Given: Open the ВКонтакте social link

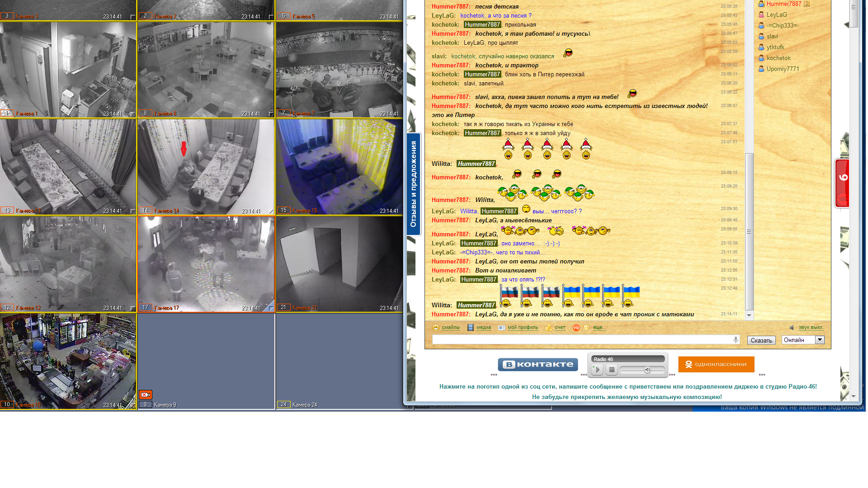Looking at the screenshot, I should 538,365.
